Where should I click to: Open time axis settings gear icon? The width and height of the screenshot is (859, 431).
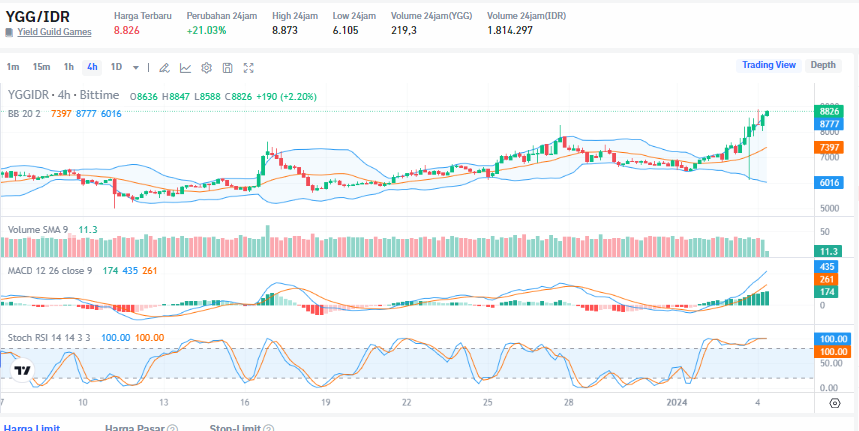click(x=834, y=404)
